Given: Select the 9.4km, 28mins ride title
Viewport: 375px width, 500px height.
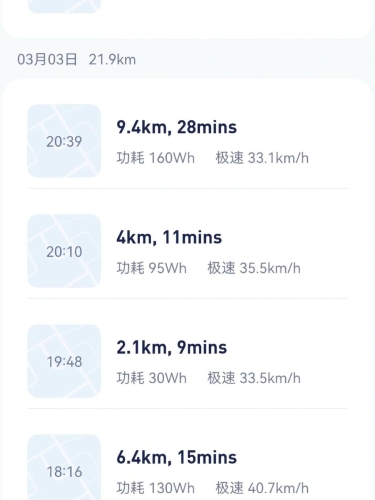Looking at the screenshot, I should (177, 127).
